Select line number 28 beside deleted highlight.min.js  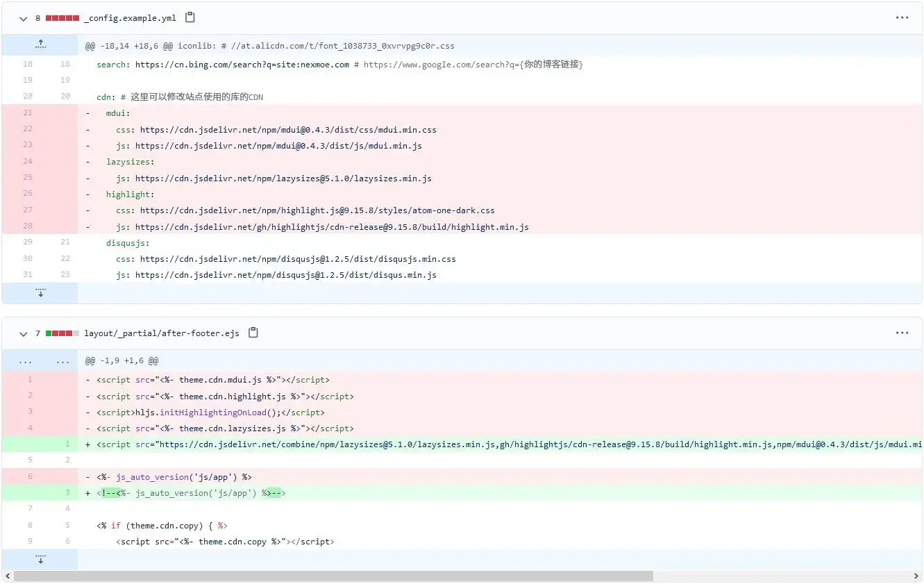pos(28,226)
